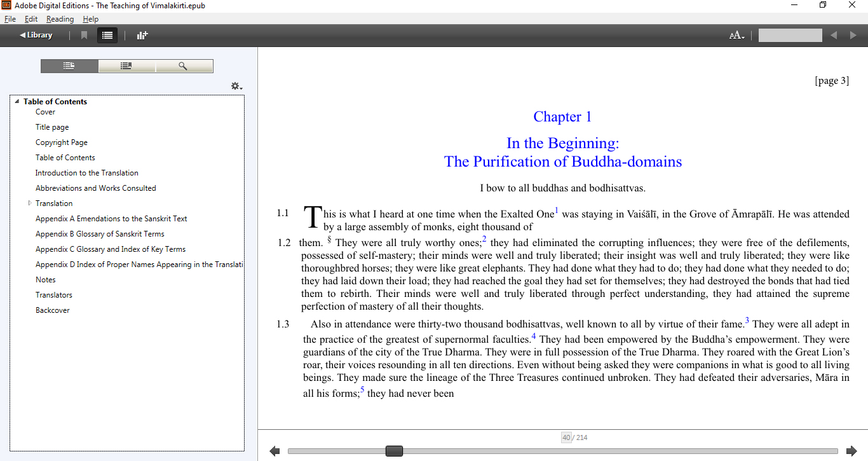The height and width of the screenshot is (461, 868).
Task: Switch to Table of Contents panel tab
Action: pos(69,66)
